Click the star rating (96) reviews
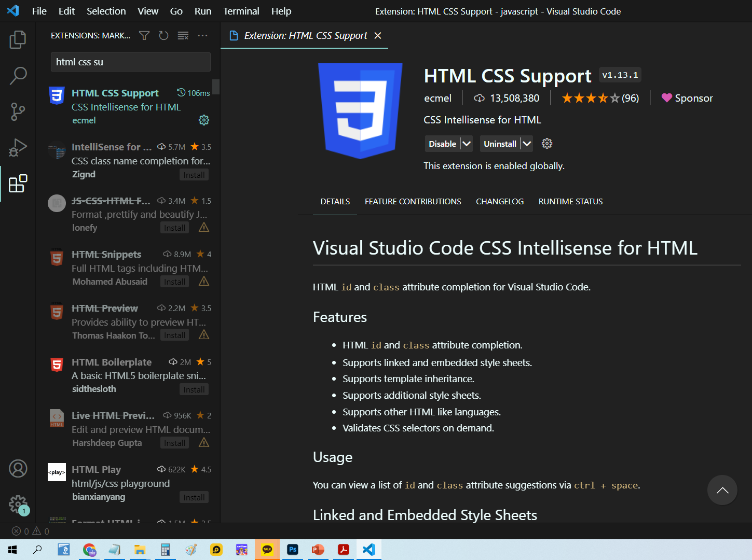This screenshot has width=752, height=560. pos(600,98)
